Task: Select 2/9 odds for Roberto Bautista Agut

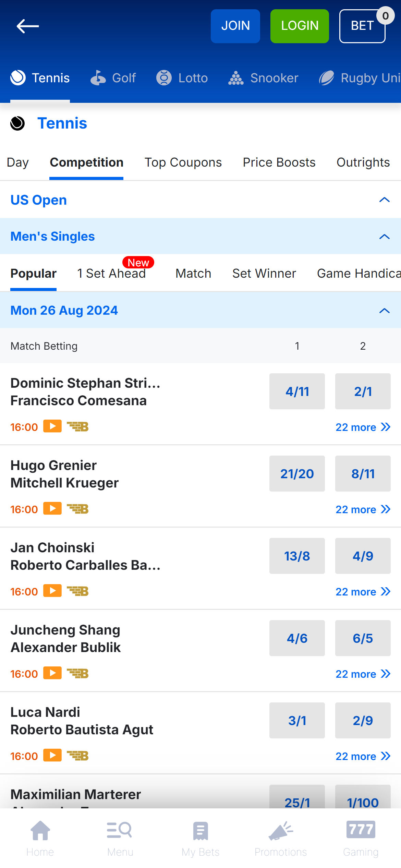Action: pyautogui.click(x=363, y=721)
